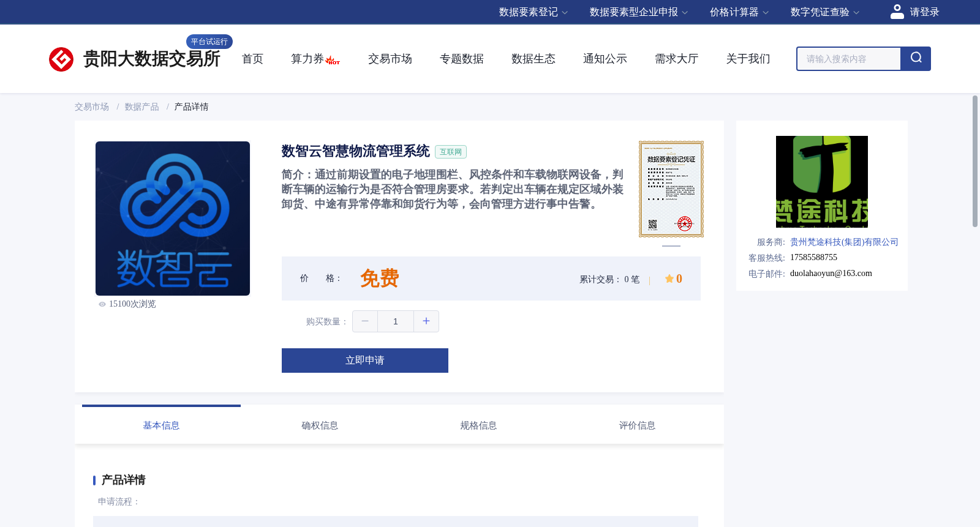The image size is (980, 527).
Task: Click the purchase quantity field showing 1
Action: tap(396, 321)
